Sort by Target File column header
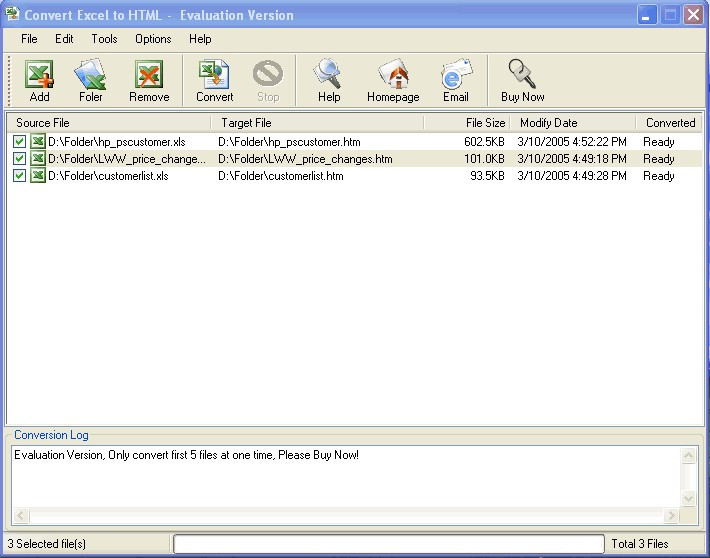 click(x=317, y=123)
